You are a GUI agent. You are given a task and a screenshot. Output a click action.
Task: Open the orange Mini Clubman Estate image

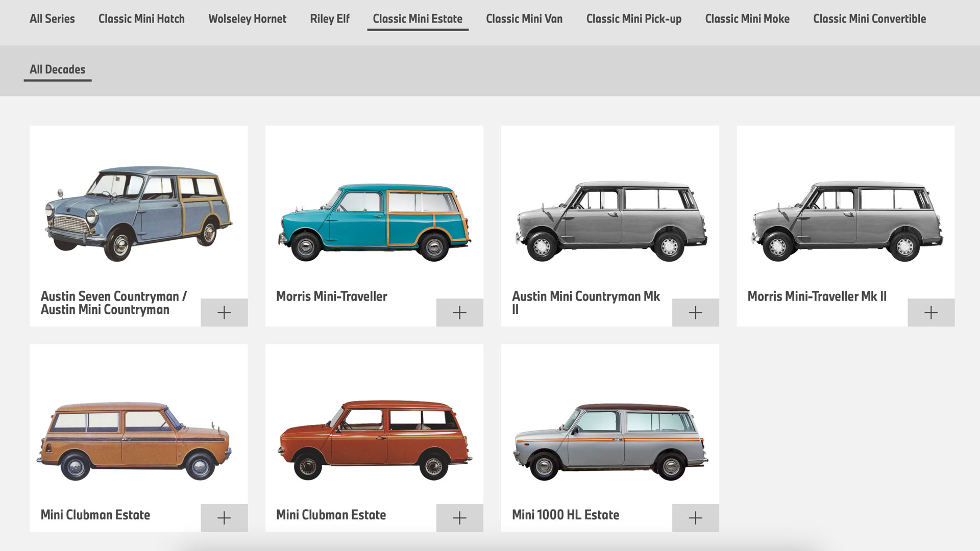point(134,441)
